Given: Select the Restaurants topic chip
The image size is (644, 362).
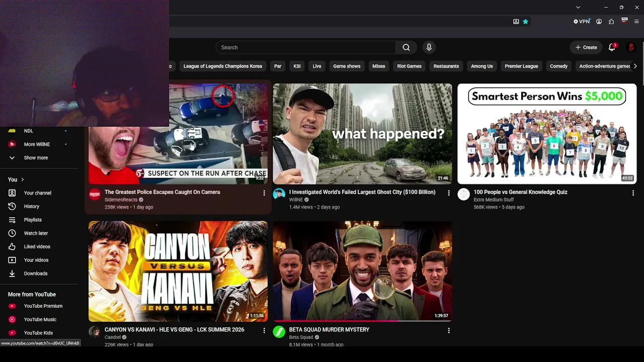Looking at the screenshot, I should [x=446, y=66].
